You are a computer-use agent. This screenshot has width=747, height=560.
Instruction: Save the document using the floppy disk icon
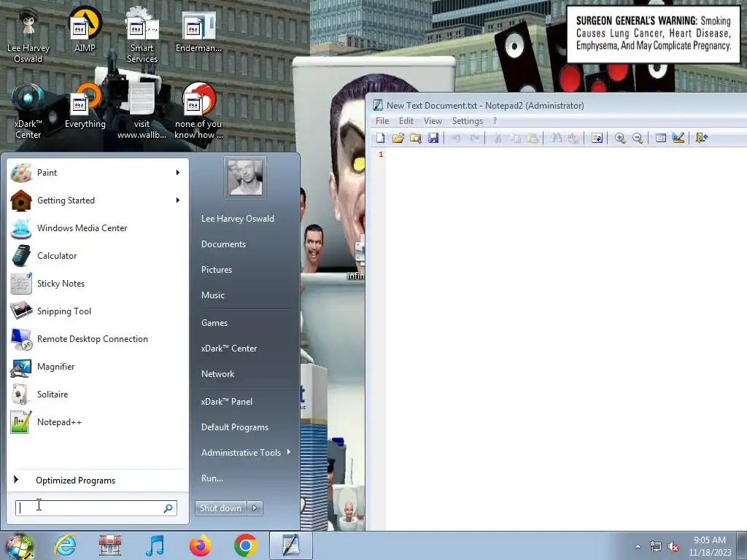[x=433, y=138]
